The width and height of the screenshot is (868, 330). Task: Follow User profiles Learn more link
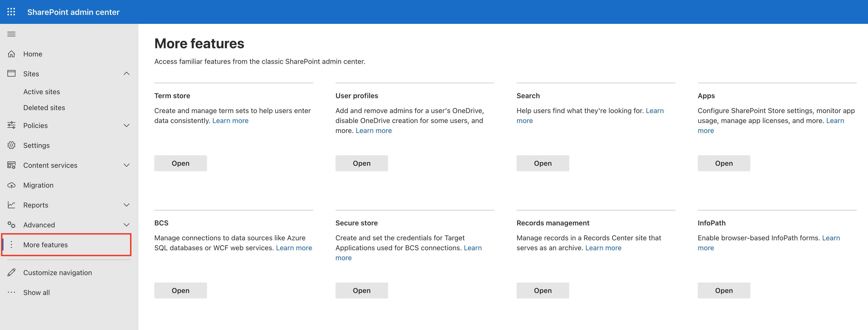coord(374,130)
